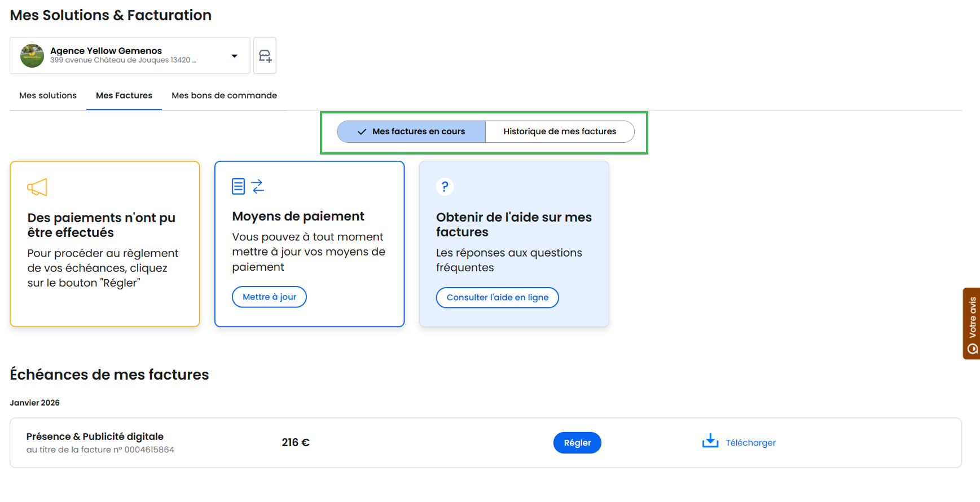Click the checkmark icon in Mes factures en cours

coord(362,132)
